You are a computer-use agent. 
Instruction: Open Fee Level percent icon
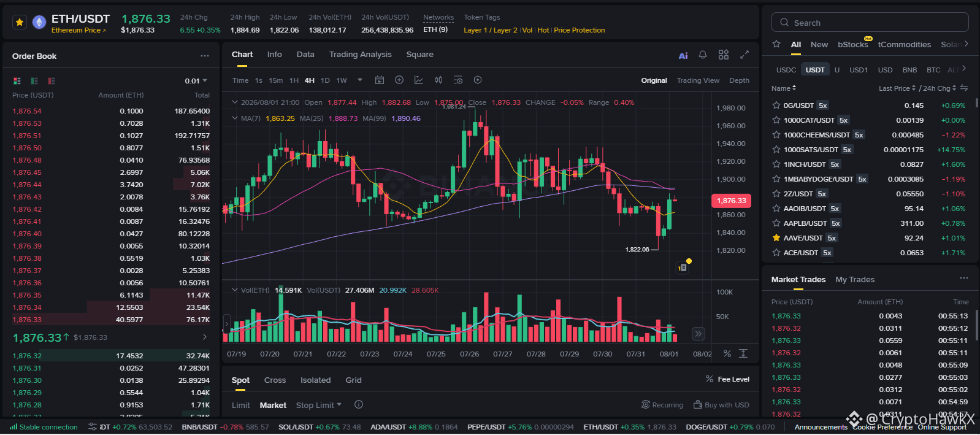point(710,379)
